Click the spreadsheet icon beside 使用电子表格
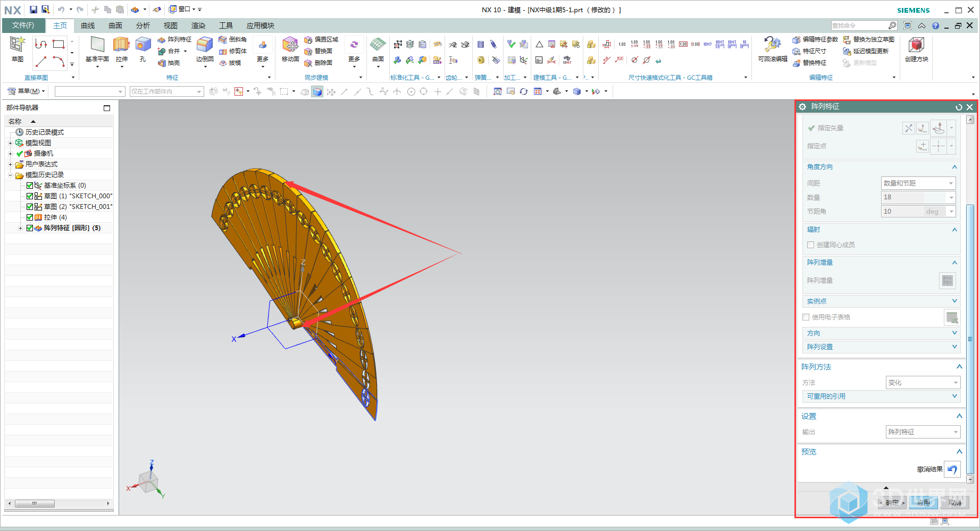 coord(952,317)
